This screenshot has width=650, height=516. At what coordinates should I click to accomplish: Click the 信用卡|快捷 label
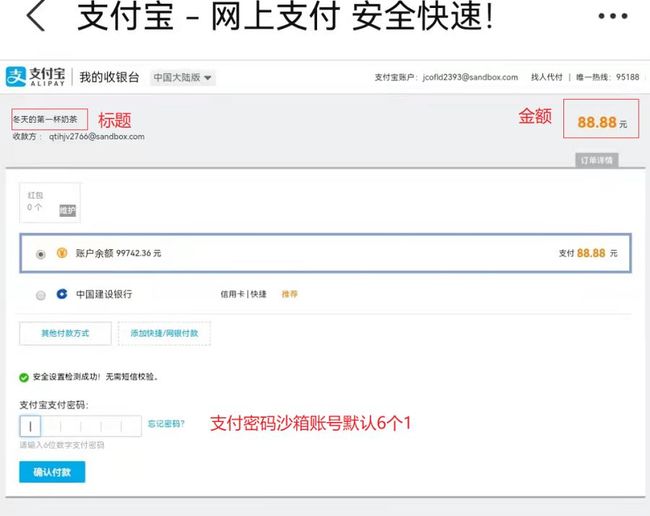243,294
